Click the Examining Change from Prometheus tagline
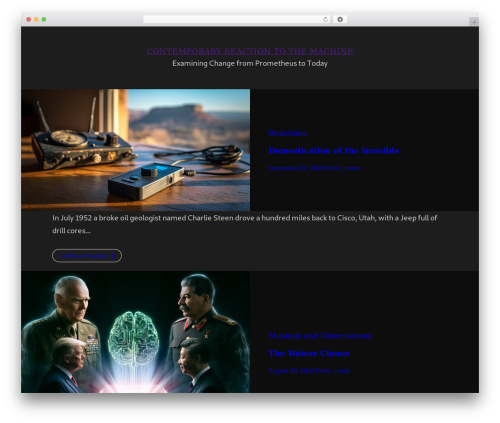 tap(250, 63)
